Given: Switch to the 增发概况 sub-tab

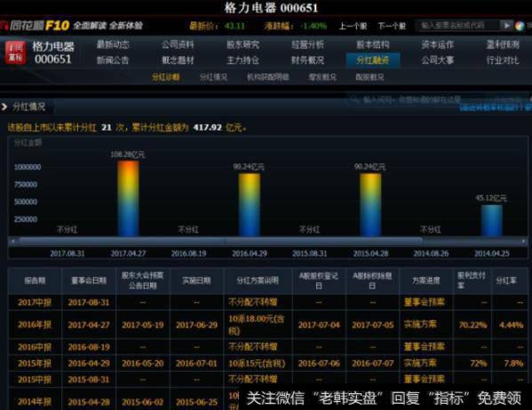Looking at the screenshot, I should [322, 77].
